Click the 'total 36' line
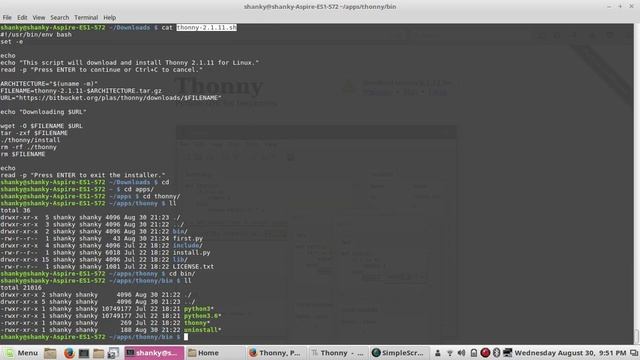Screen dimensions: 640x360 click(15, 210)
